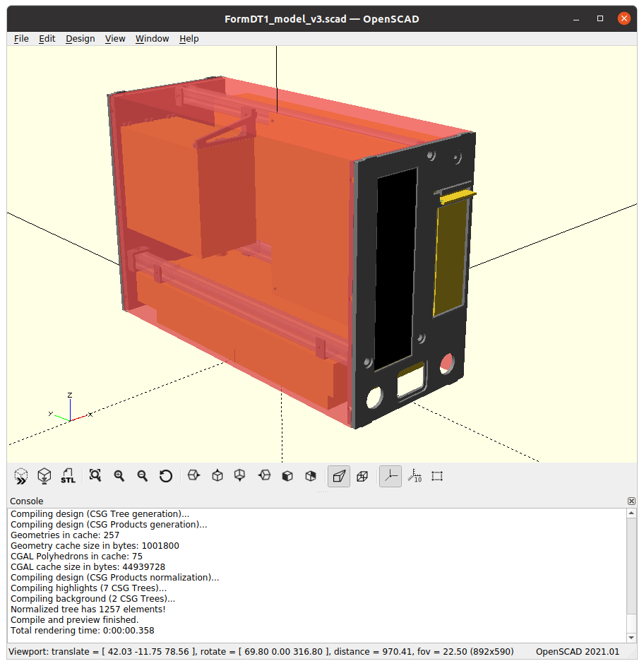This screenshot has width=644, height=666.
Task: Click the Render cube icon
Action: click(44, 476)
